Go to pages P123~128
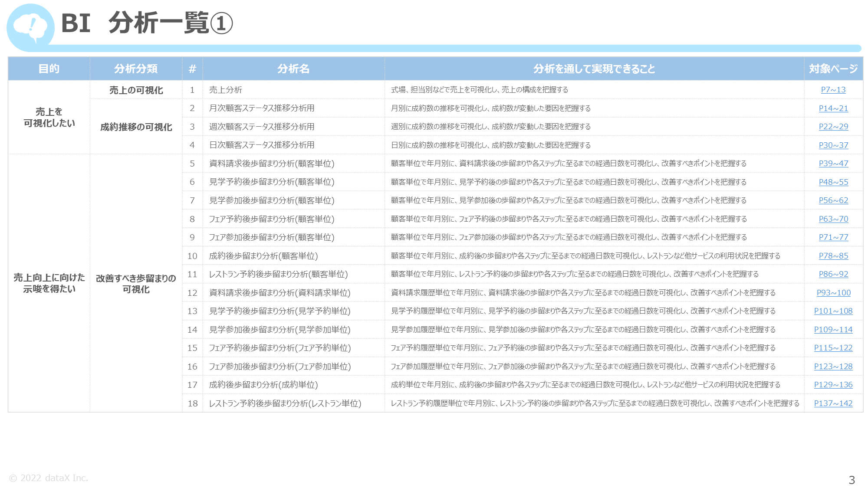Image resolution: width=868 pixels, height=488 pixels. (x=833, y=367)
